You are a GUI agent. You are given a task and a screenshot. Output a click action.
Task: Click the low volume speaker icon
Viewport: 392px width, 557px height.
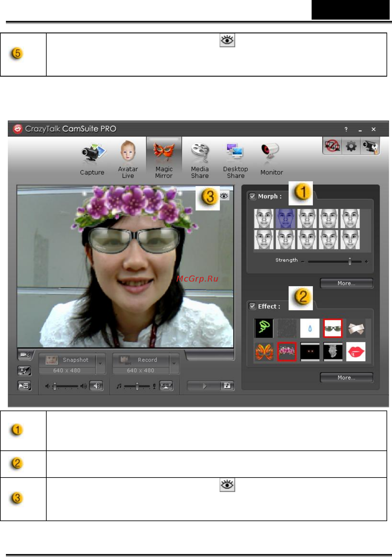coord(47,386)
